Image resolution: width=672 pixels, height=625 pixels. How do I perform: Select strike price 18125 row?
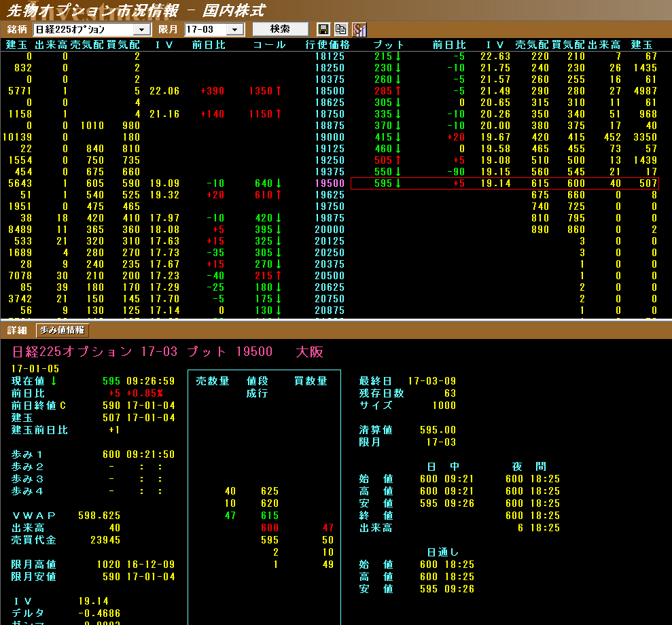pos(330,56)
